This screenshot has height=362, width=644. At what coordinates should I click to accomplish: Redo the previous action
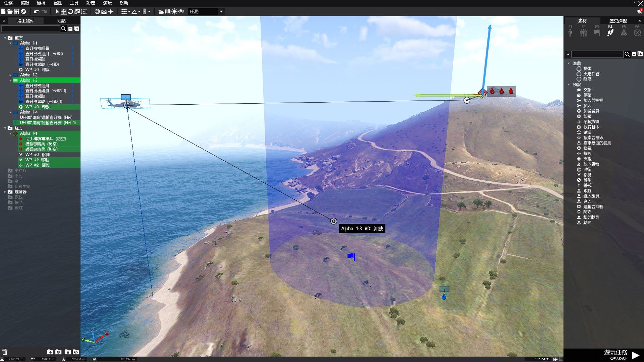[x=44, y=11]
